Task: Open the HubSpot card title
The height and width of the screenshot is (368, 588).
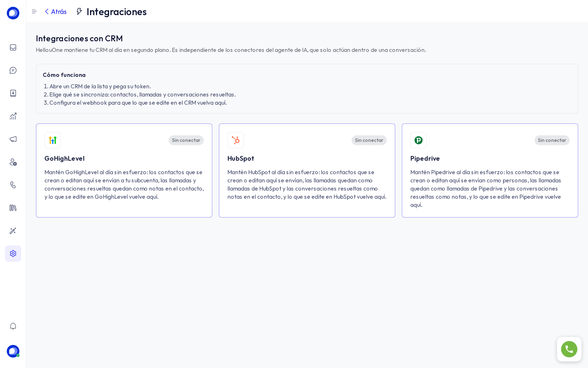Action: tap(241, 158)
